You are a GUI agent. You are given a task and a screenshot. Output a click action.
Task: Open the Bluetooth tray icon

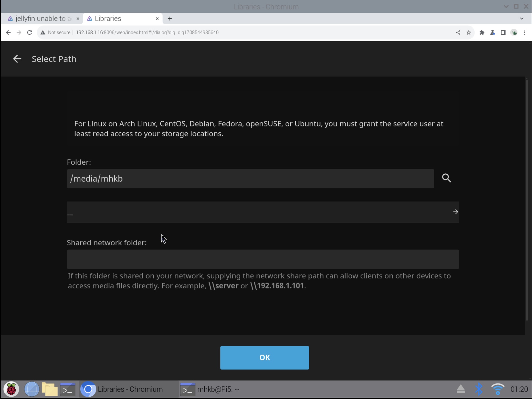click(479, 389)
